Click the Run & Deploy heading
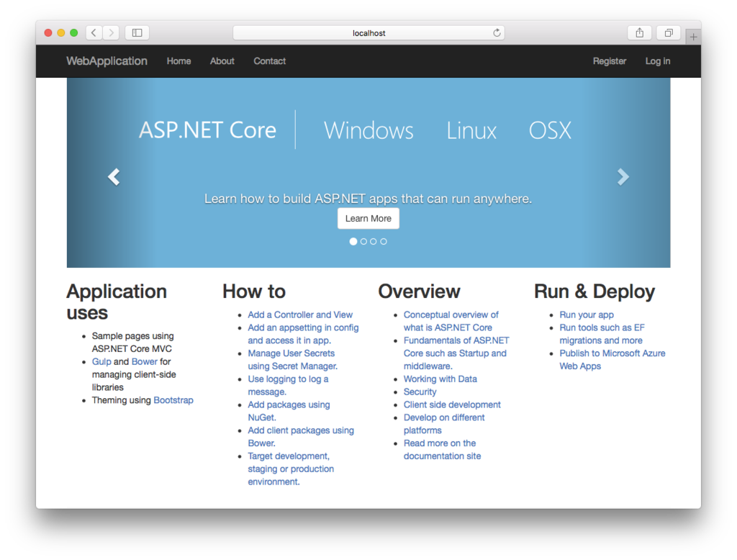Image resolution: width=737 pixels, height=560 pixels. (594, 292)
